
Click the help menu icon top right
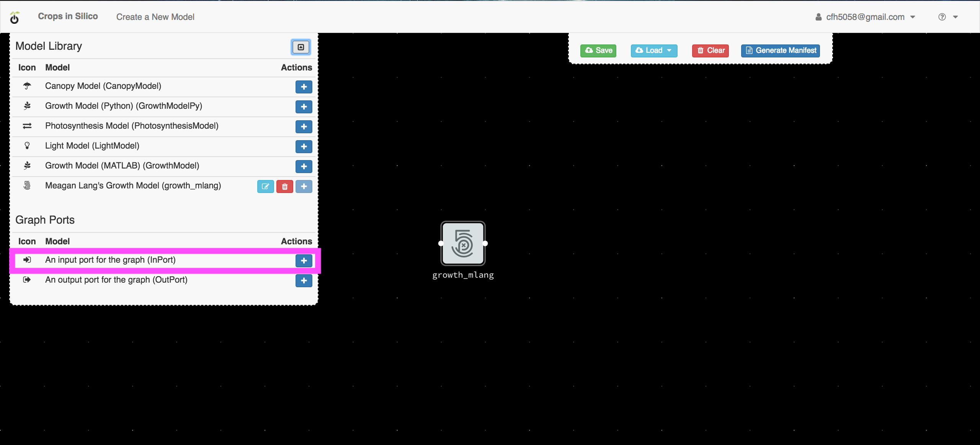tap(942, 17)
